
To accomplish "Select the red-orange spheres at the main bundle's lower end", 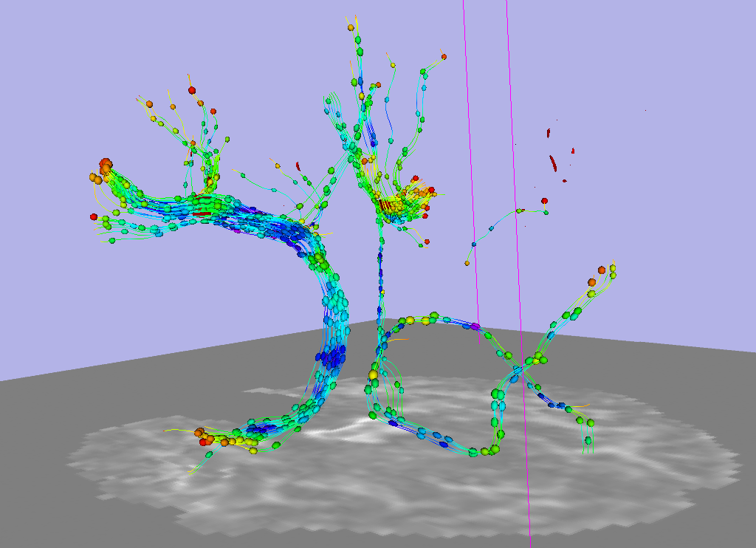I will pos(205,437).
